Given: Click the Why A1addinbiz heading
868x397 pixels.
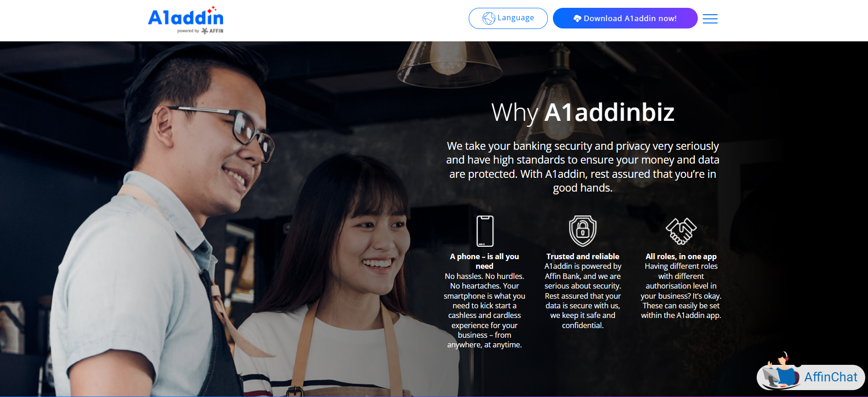Looking at the screenshot, I should [x=583, y=112].
